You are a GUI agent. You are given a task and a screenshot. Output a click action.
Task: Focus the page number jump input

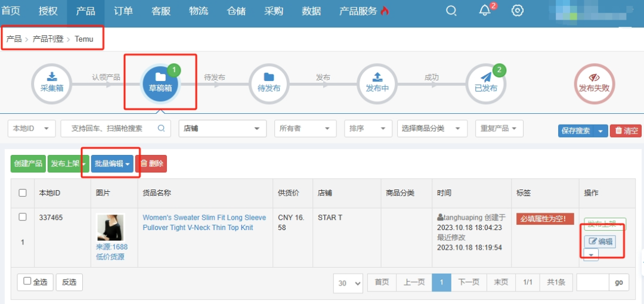593,282
